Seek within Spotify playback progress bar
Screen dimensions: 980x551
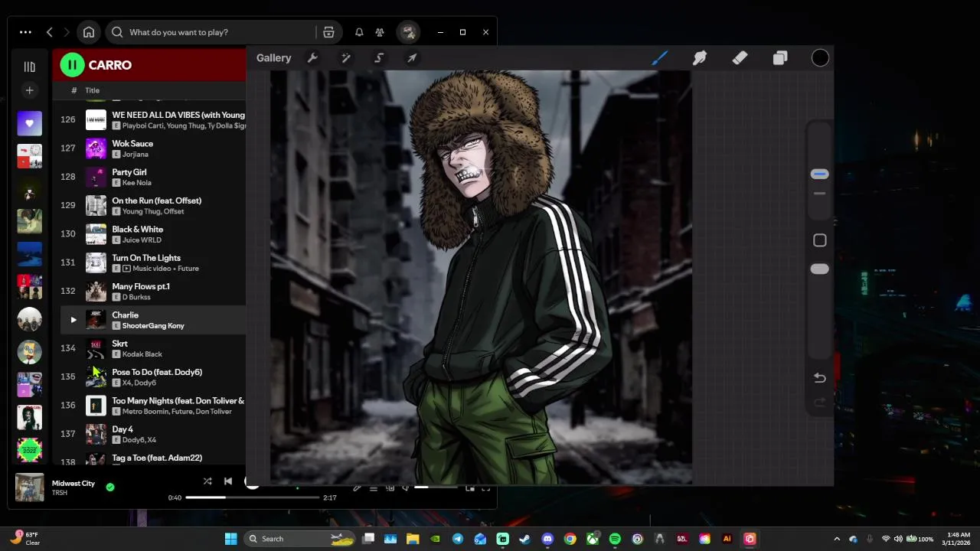pyautogui.click(x=252, y=497)
